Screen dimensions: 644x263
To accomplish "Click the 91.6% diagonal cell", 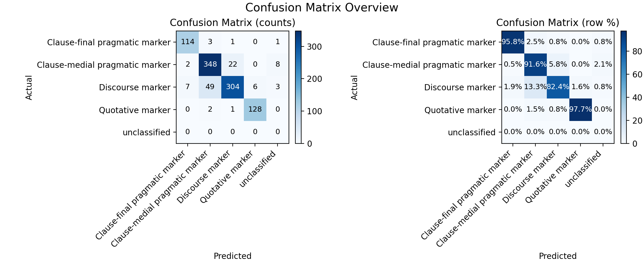I will (535, 65).
